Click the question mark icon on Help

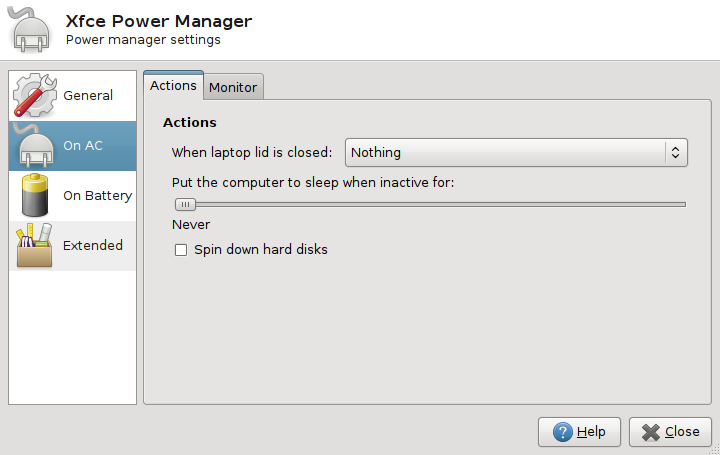(562, 432)
